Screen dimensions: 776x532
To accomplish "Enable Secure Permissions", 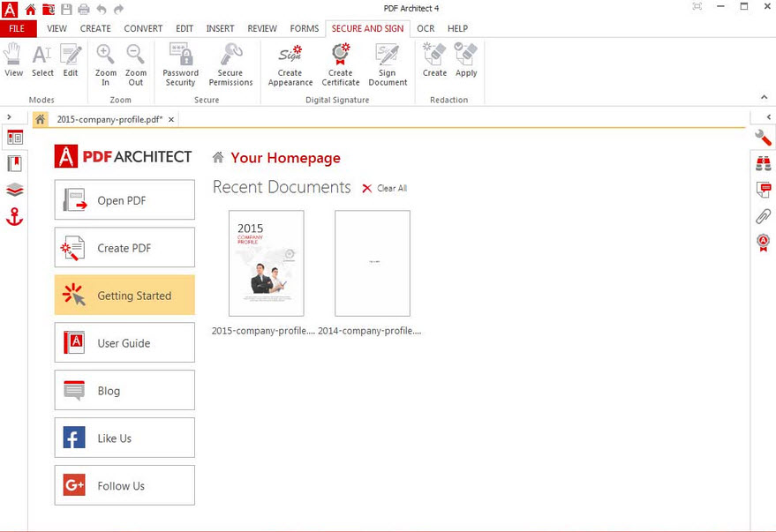I will 230,64.
